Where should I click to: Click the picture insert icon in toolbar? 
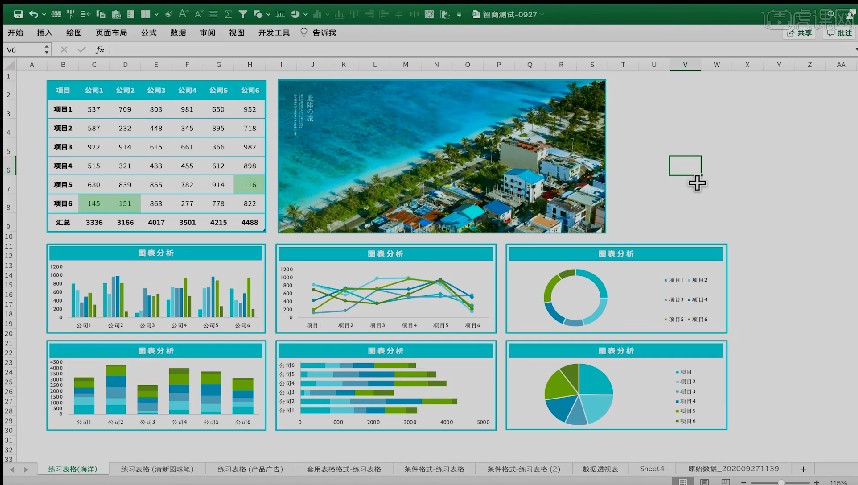(430, 14)
